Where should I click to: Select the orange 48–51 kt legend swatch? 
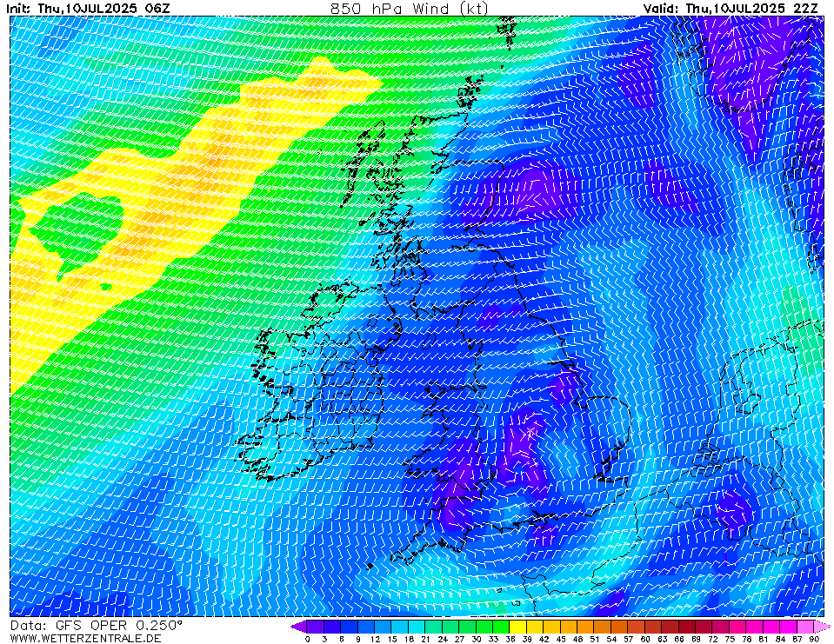tap(585, 627)
